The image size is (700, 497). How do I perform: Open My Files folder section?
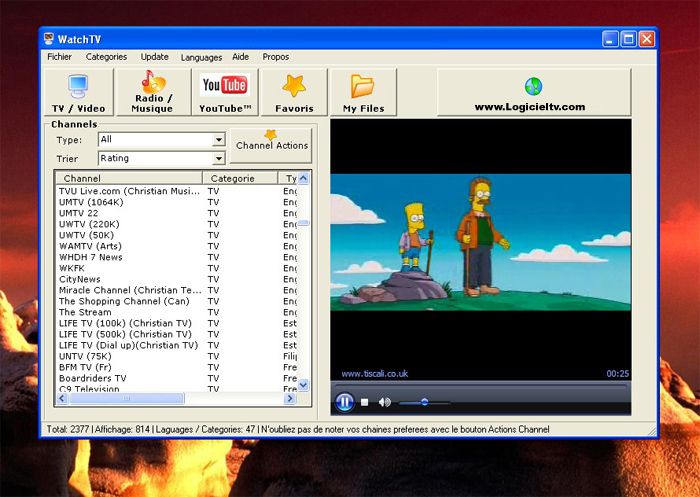(363, 92)
